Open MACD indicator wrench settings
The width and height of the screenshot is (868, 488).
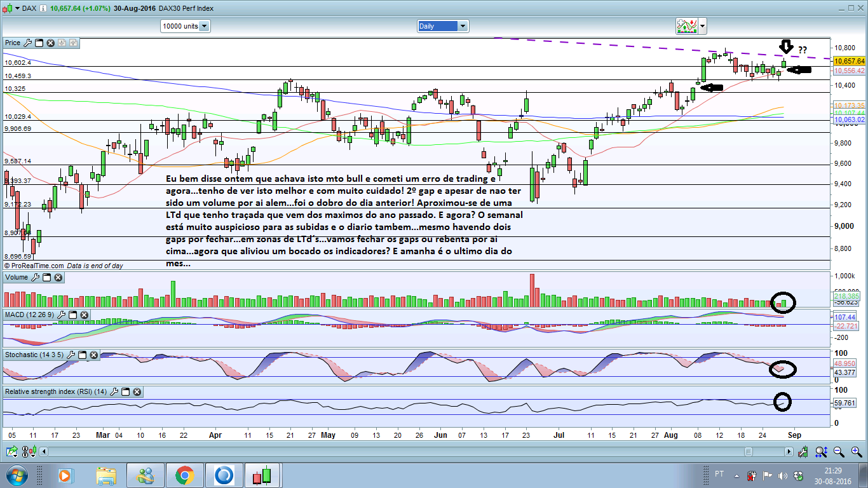point(62,315)
